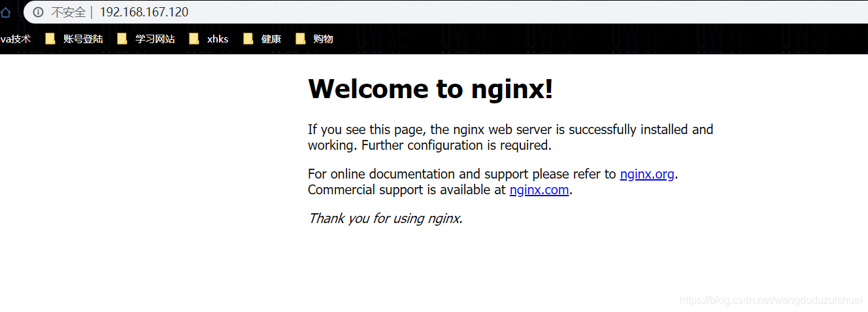
Task: Click the address bar showing 192.168.167.120
Action: point(446,12)
